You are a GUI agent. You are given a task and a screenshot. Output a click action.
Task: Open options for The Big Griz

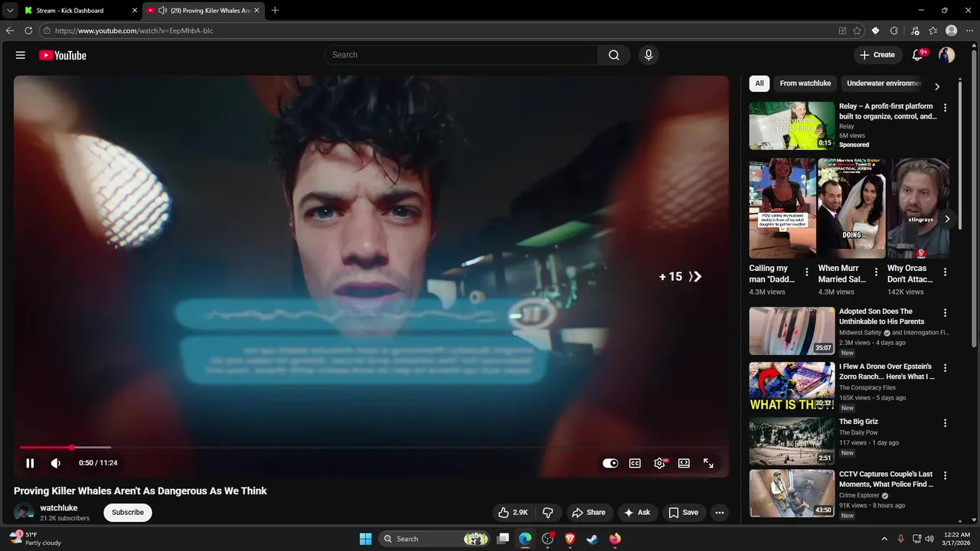[945, 423]
